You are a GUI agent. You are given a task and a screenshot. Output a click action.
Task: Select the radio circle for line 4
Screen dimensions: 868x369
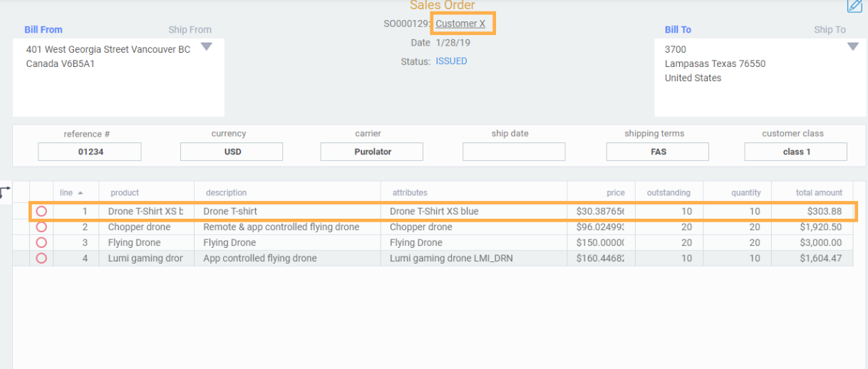[41, 259]
